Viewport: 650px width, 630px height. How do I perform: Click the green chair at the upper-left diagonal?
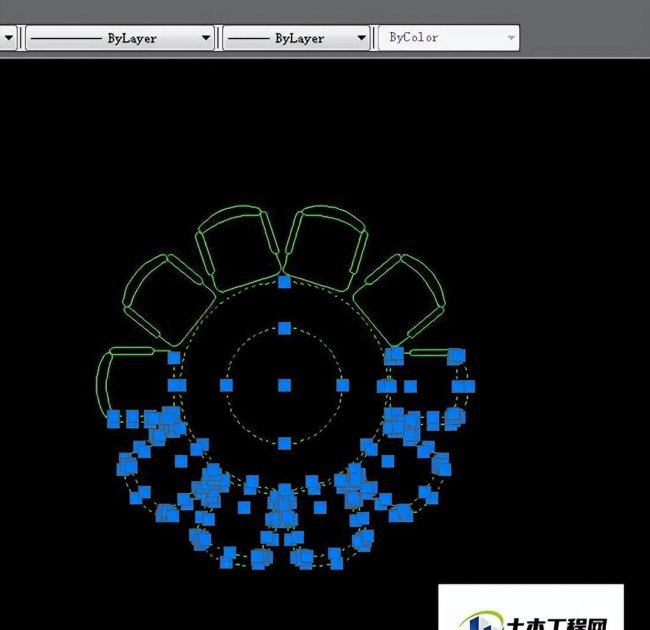coord(168,300)
